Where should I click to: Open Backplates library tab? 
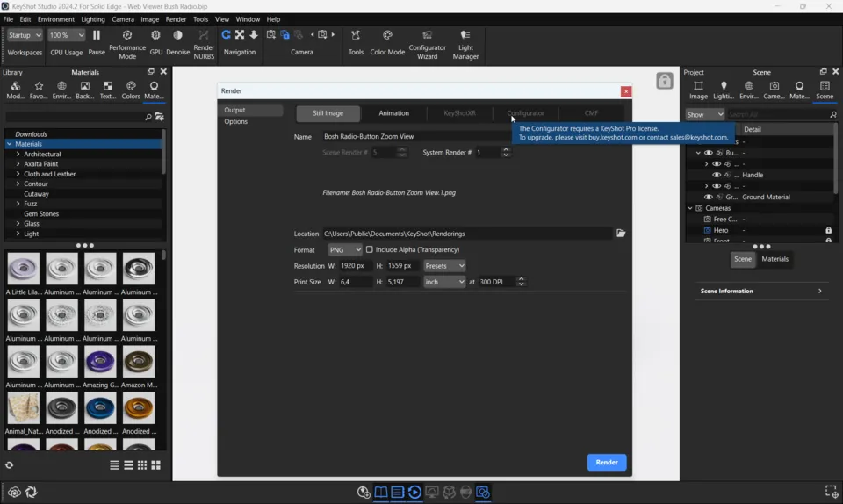click(x=85, y=90)
